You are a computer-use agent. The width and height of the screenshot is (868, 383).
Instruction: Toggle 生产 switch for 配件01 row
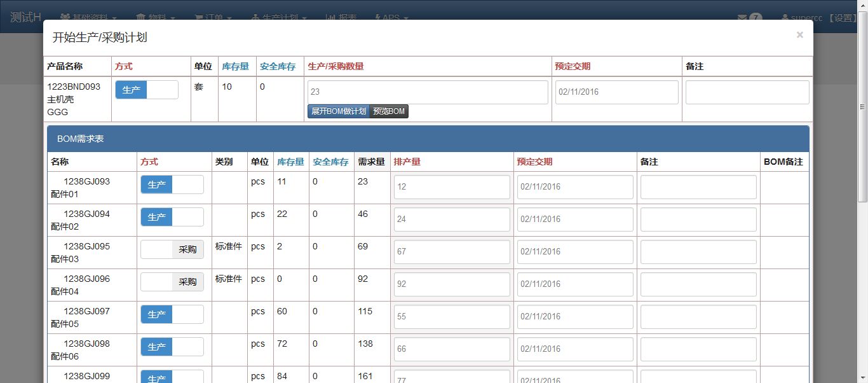pyautogui.click(x=172, y=185)
